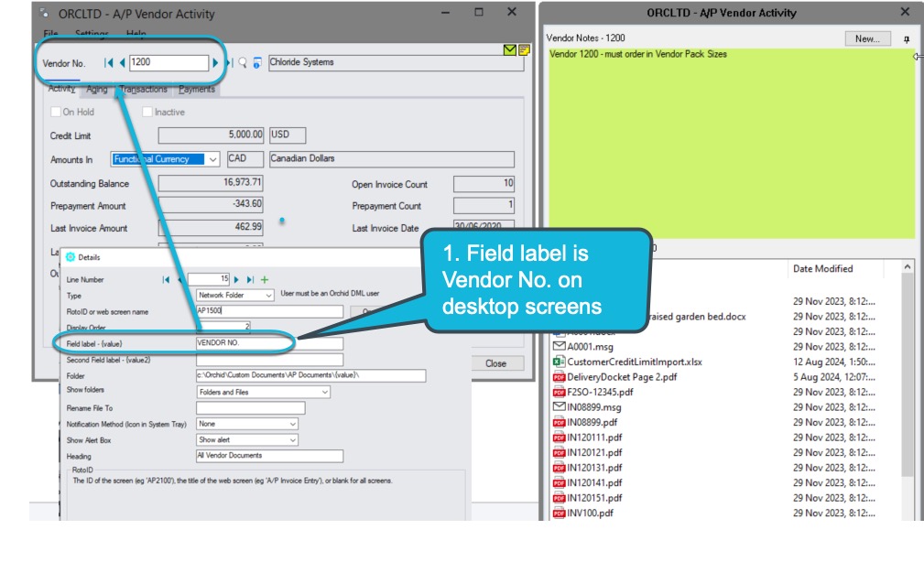Expand the Show folders dropdown
This screenshot has height=562, width=924.
point(324,392)
